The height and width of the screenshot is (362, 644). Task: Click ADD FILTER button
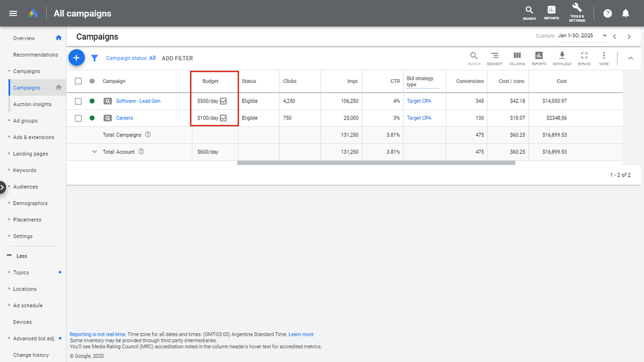177,58
